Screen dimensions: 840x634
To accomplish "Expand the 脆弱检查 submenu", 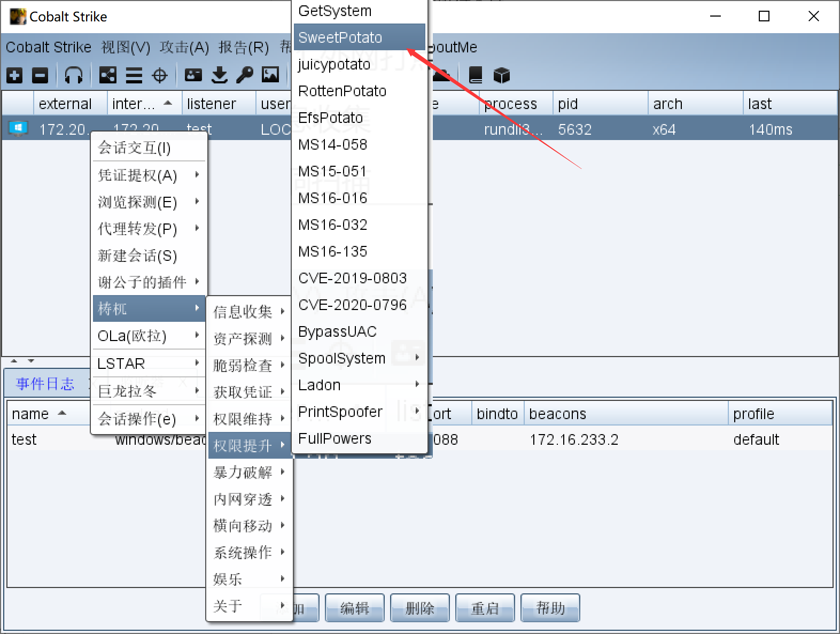I will pos(250,365).
